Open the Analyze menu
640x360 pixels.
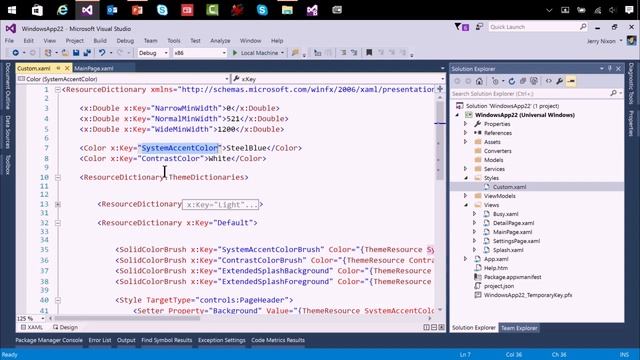[x=220, y=41]
